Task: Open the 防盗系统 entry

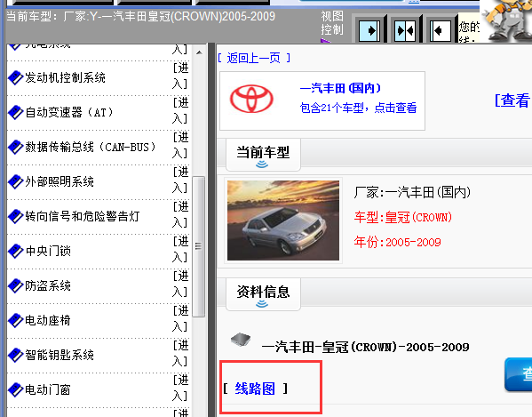Action: click(48, 285)
